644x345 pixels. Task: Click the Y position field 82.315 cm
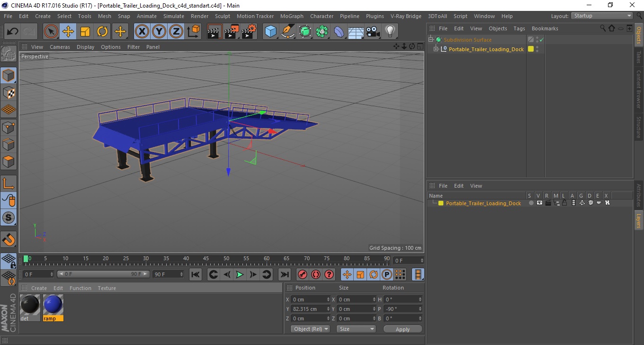tap(311, 309)
